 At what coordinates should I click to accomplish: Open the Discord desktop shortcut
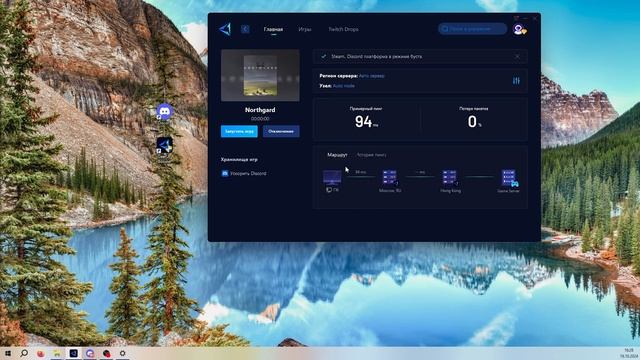164,111
